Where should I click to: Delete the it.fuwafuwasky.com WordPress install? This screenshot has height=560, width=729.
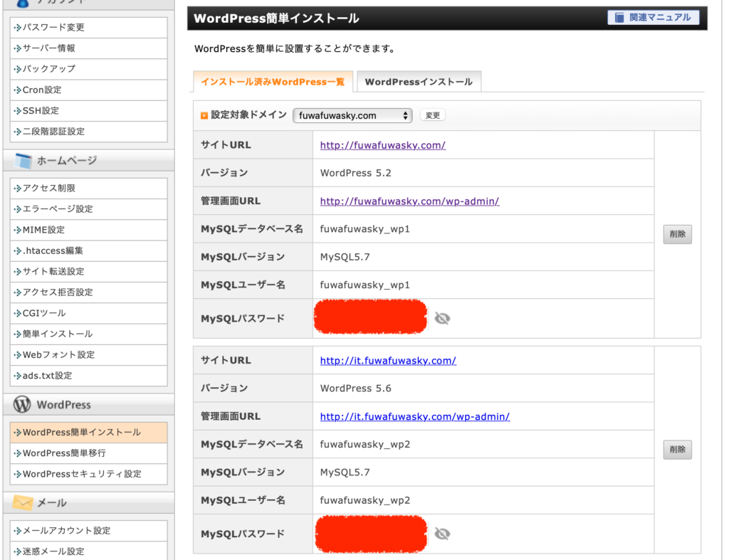[x=678, y=450]
